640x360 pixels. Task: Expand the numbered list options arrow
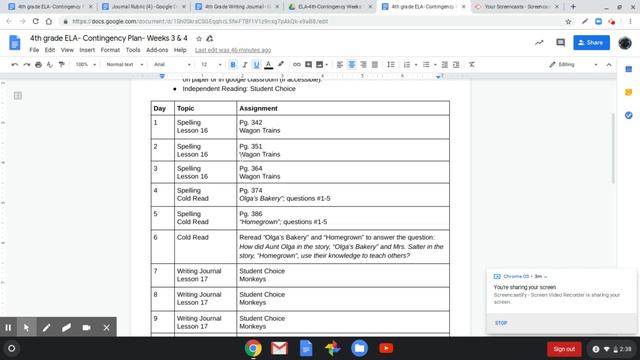pos(416,64)
